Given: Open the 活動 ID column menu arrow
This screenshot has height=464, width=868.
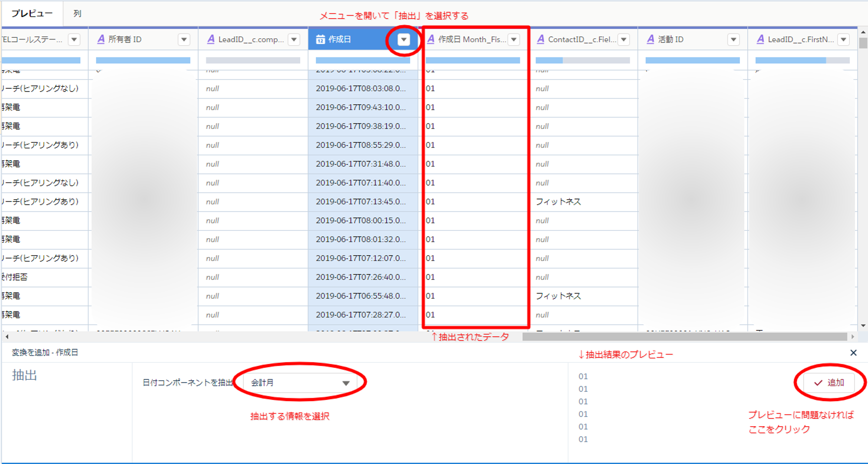Looking at the screenshot, I should 733,39.
